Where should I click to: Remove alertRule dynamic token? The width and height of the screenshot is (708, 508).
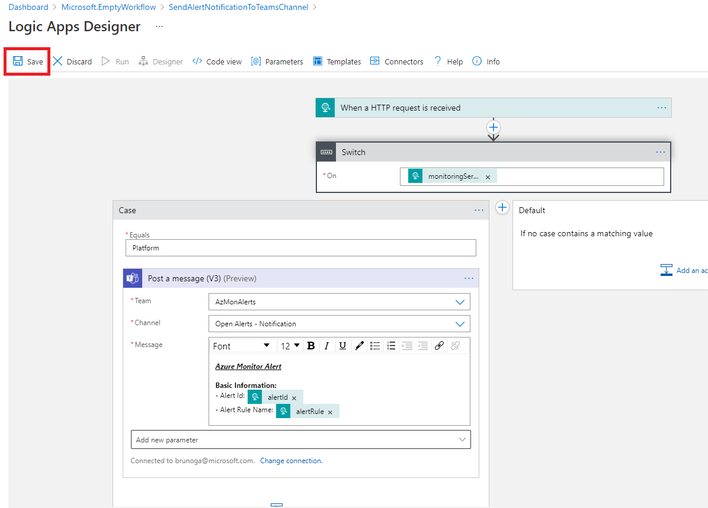330,412
